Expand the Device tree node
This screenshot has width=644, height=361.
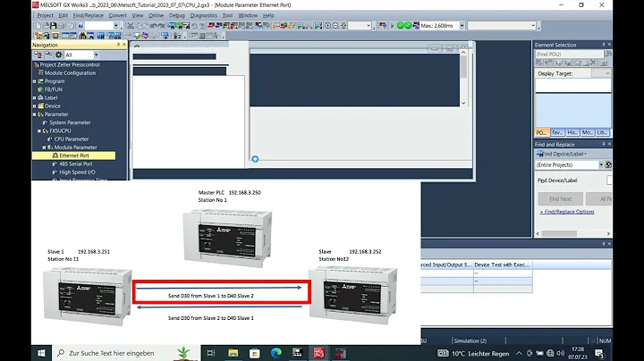35,105
